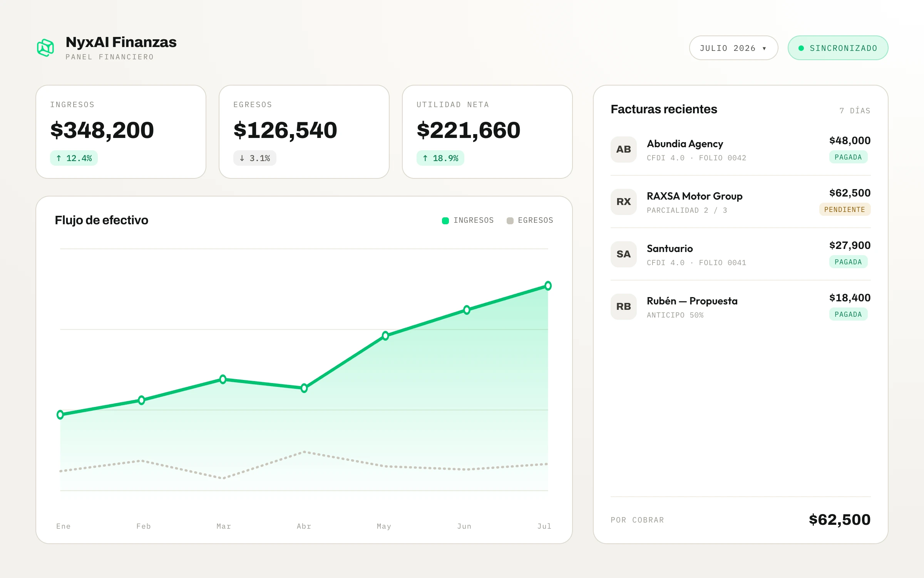Open the Abundia Agency invoice link
This screenshot has height=578, width=924.
[685, 144]
